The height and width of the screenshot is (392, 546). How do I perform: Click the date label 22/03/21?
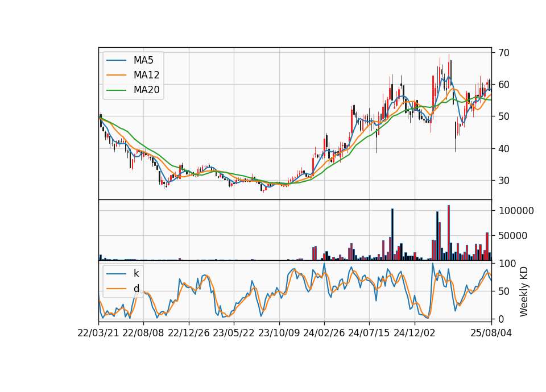click(98, 333)
